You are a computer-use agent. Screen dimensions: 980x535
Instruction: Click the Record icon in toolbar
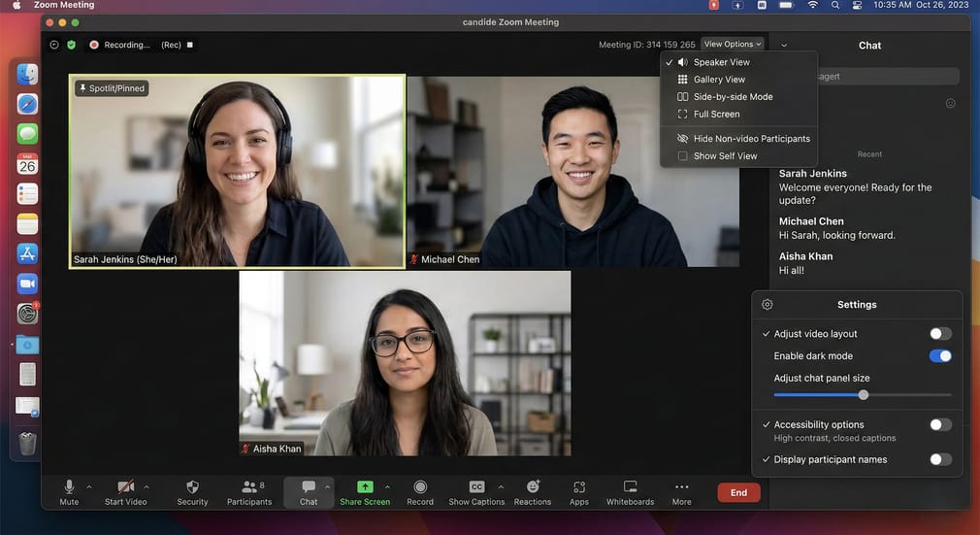(420, 486)
